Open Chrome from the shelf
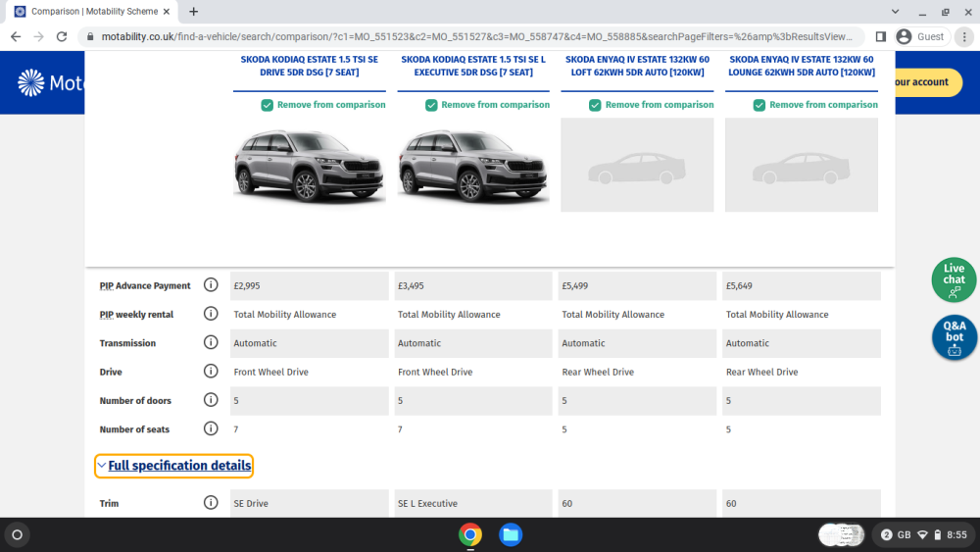 pos(470,534)
